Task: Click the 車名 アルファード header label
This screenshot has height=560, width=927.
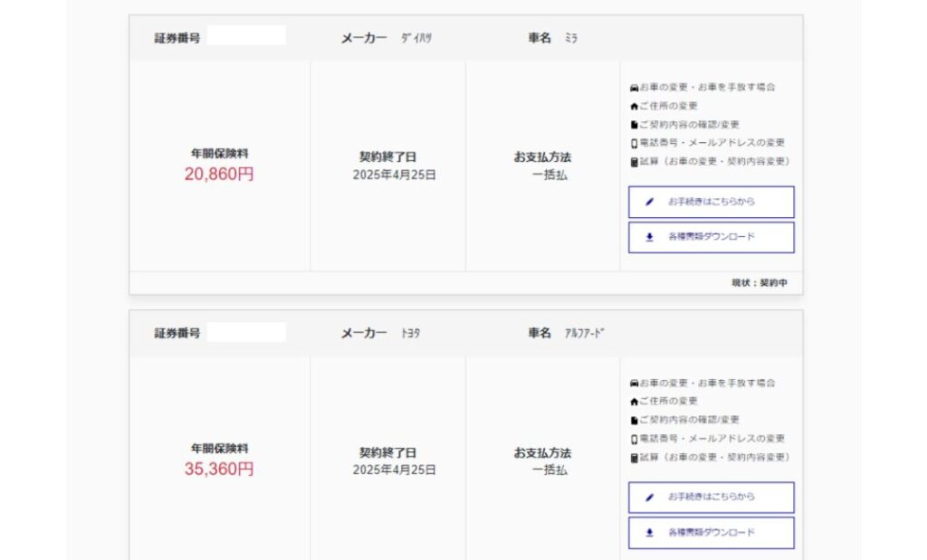Action: pos(567,333)
